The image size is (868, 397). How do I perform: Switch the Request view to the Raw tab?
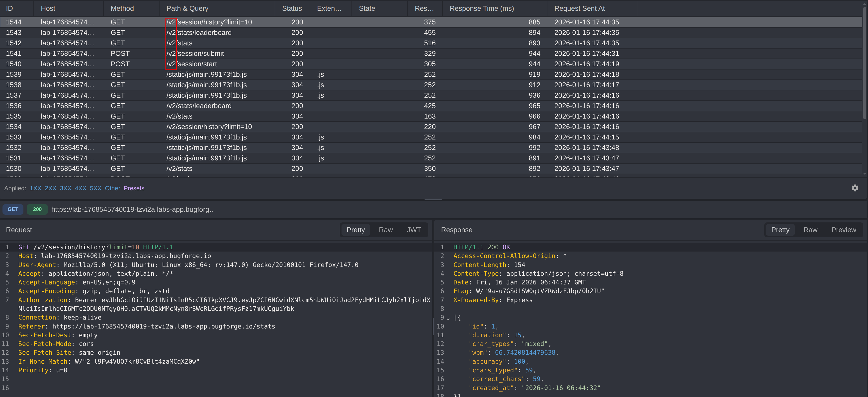385,230
